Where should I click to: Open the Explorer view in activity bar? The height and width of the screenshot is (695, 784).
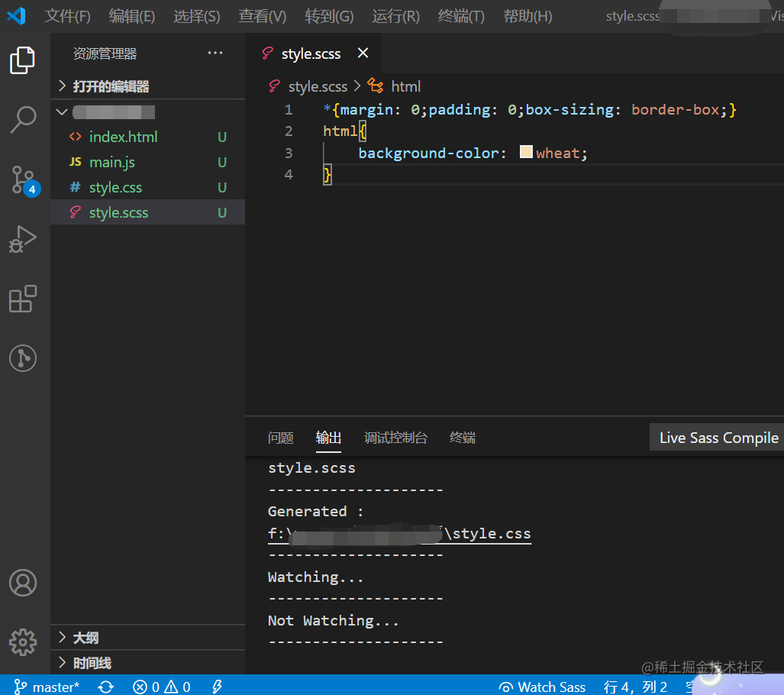[23, 60]
